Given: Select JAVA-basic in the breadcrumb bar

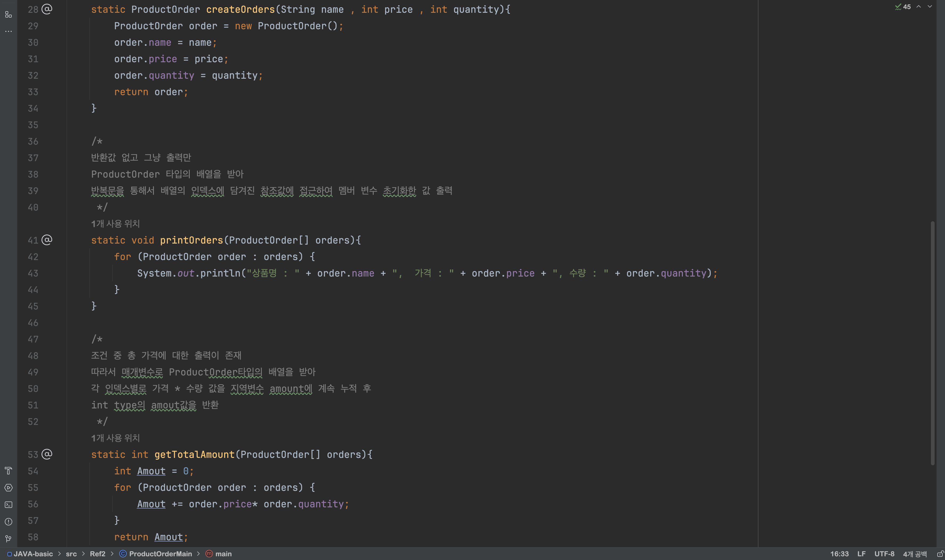Looking at the screenshot, I should pos(33,554).
